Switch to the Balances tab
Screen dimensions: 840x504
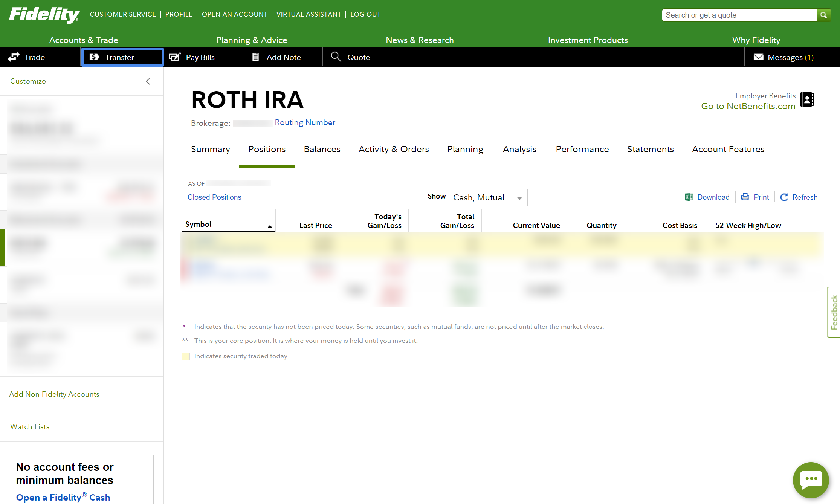click(x=322, y=149)
